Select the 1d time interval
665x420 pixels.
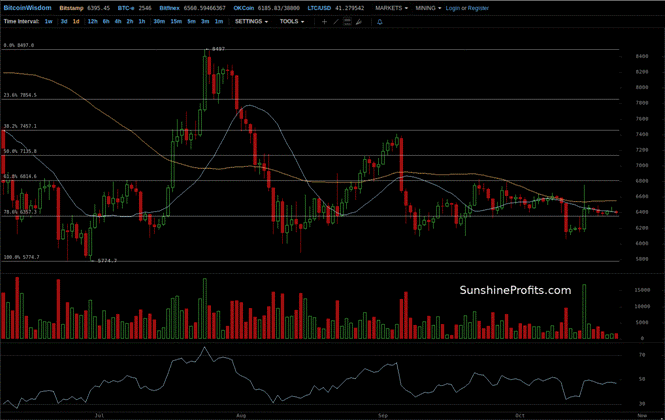[x=77, y=21]
